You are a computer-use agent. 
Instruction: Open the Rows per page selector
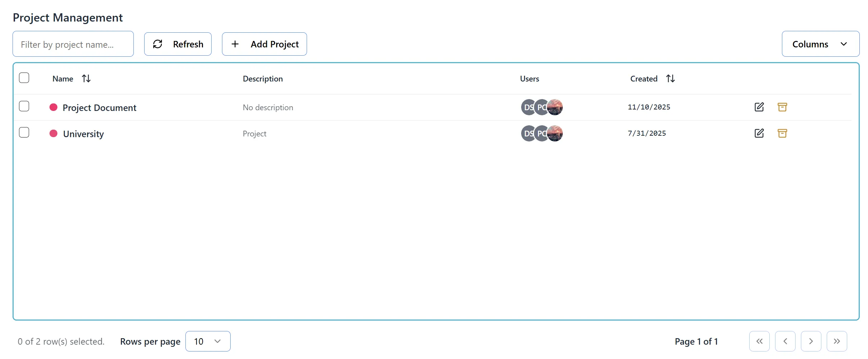tap(208, 341)
